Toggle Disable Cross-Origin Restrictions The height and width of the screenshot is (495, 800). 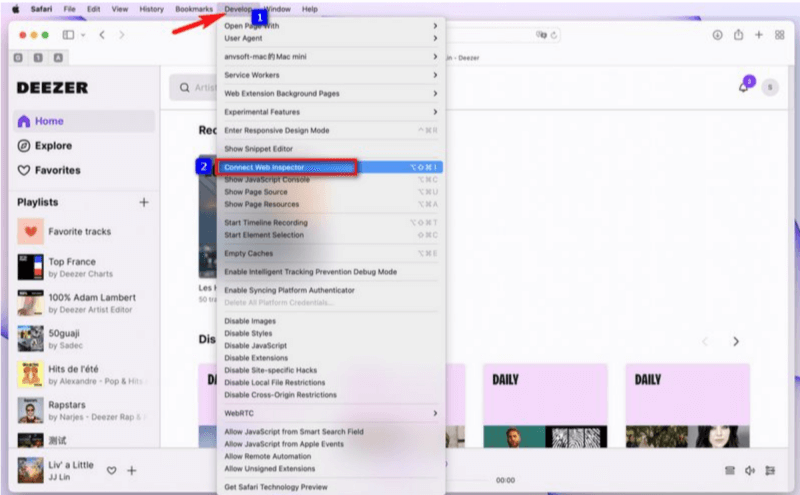[331, 395]
